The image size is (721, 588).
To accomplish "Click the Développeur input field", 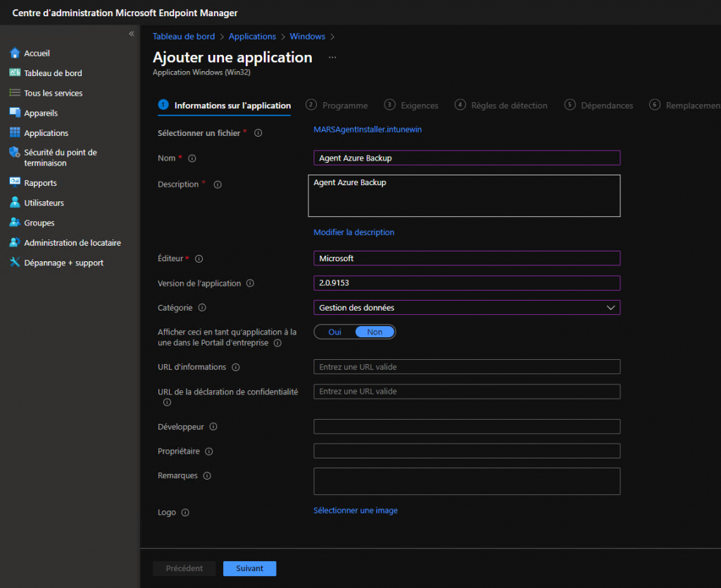I will click(x=467, y=426).
